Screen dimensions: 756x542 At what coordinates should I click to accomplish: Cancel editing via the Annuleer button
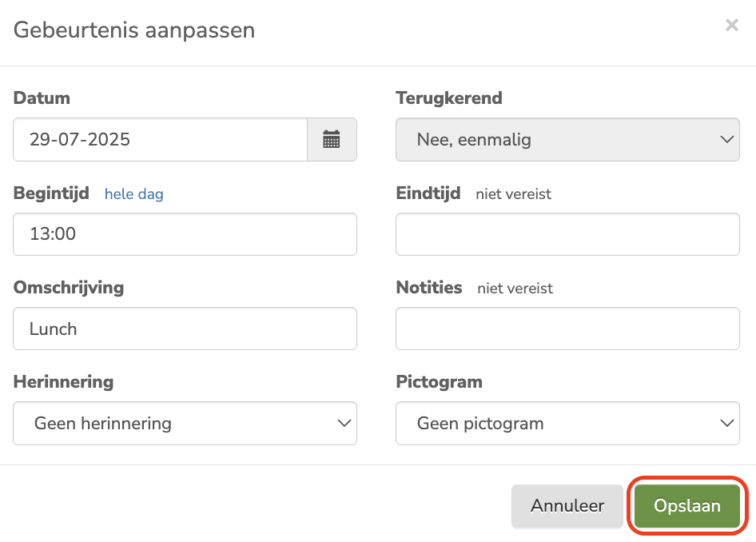[567, 505]
